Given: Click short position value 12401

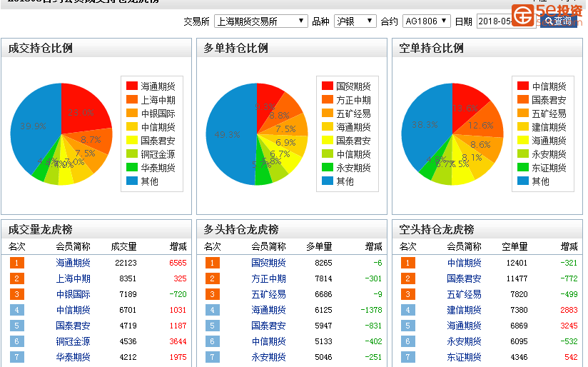Looking at the screenshot, I should (517, 263).
